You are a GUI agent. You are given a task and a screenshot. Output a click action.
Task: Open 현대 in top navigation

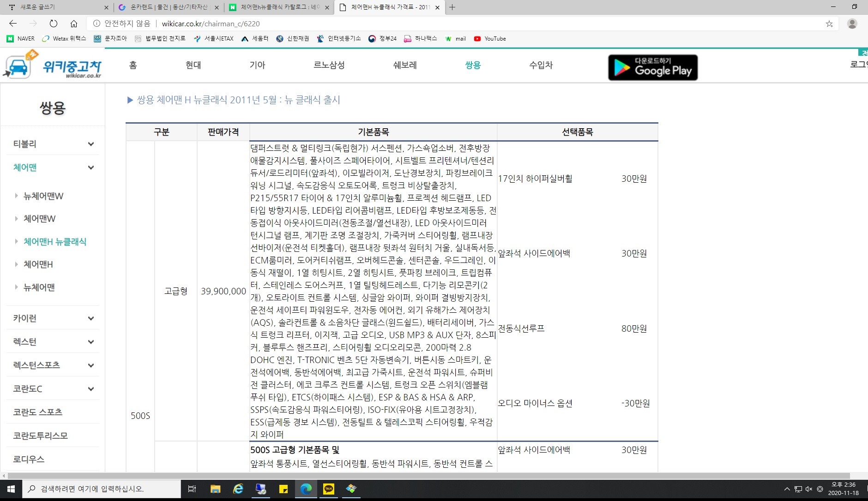pos(193,65)
